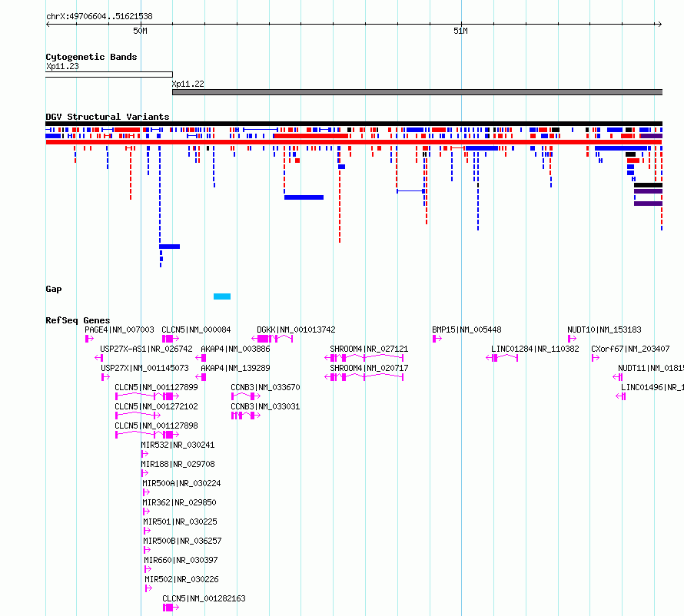Click the CCNB3 NM_033670 gene structure
This screenshot has height=616, width=684.
coord(246,396)
